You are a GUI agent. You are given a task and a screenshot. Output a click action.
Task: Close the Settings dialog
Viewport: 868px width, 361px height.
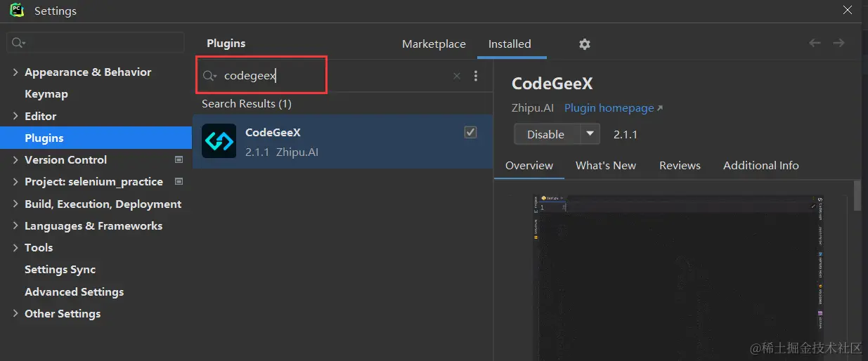pos(848,10)
